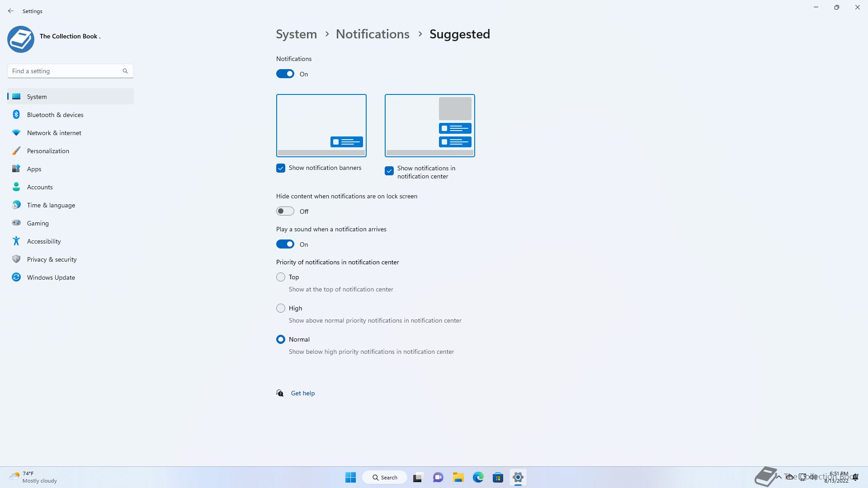Uncheck Show notification banners
The height and width of the screenshot is (488, 868).
point(281,168)
